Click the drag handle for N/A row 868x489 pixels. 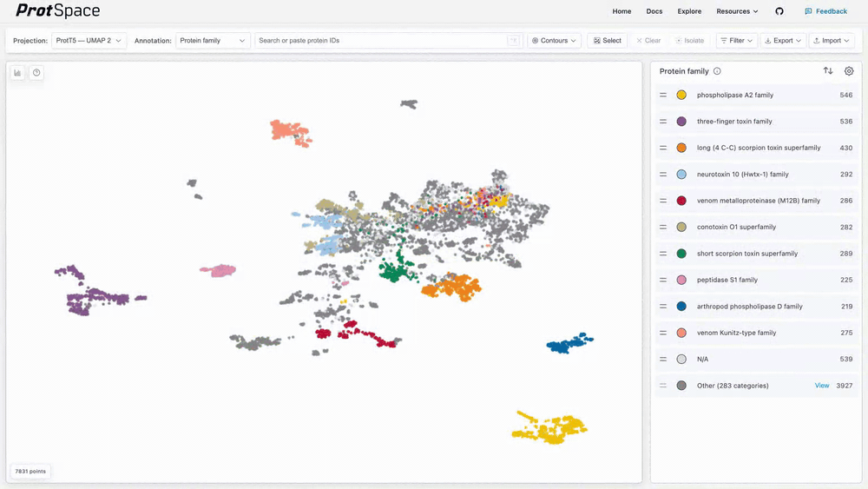click(663, 360)
